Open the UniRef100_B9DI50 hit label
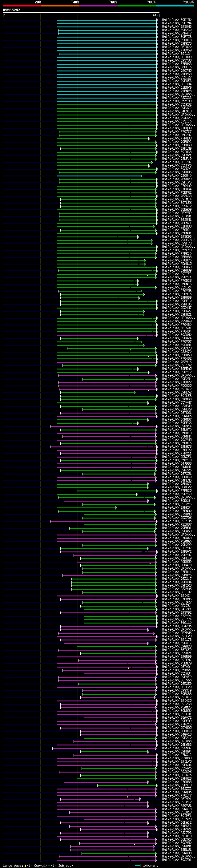This screenshot has width=197, height=868. pyautogui.click(x=176, y=20)
